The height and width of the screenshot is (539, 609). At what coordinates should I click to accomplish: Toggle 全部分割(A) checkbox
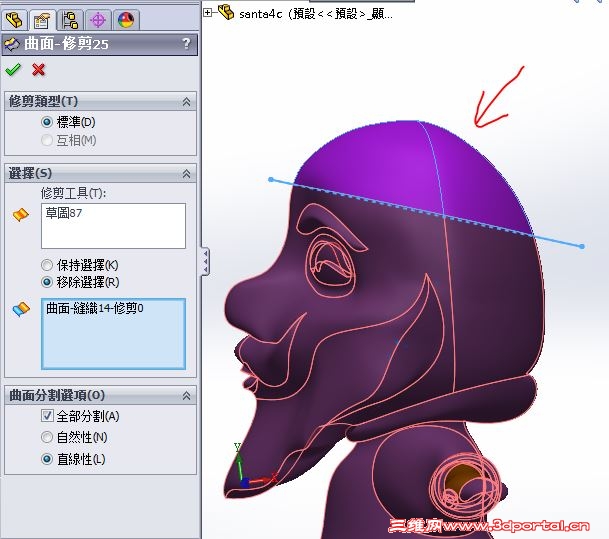tap(47, 416)
